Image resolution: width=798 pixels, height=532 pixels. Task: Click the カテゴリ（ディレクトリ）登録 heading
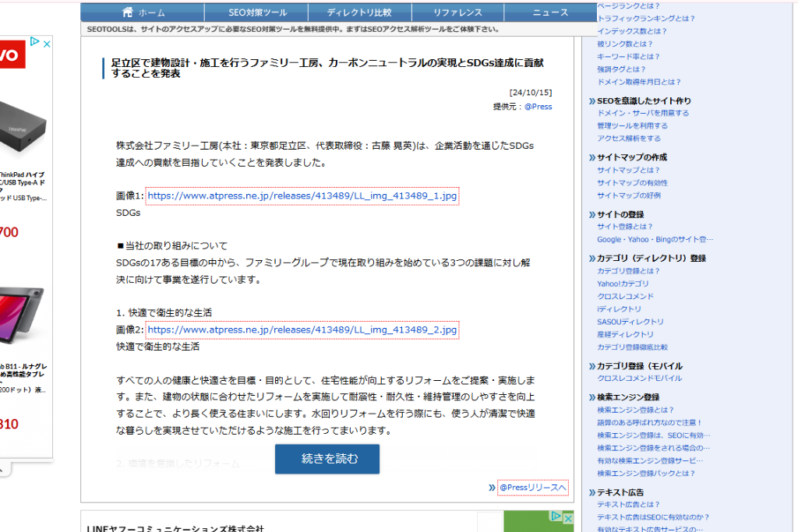click(651, 258)
